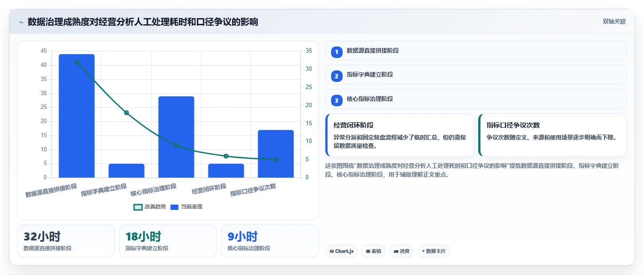Image resolution: width=644 pixels, height=275 pixels.
Task: Click the bar for 核心指标治理阶段
Action: click(x=176, y=137)
